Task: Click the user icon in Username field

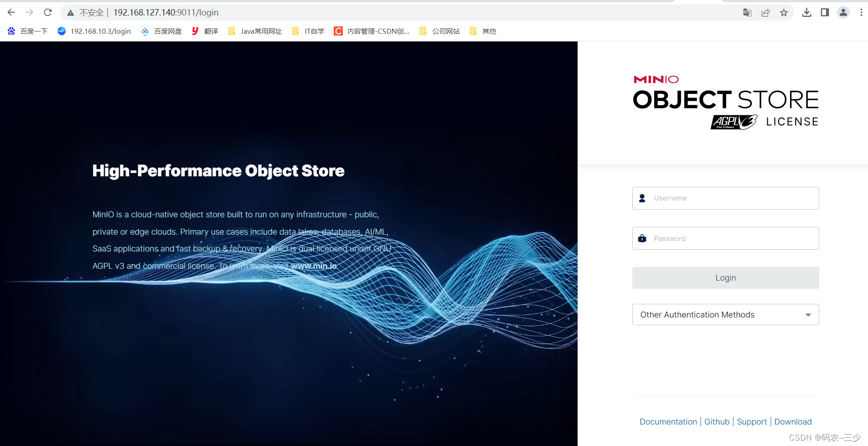Action: (642, 198)
